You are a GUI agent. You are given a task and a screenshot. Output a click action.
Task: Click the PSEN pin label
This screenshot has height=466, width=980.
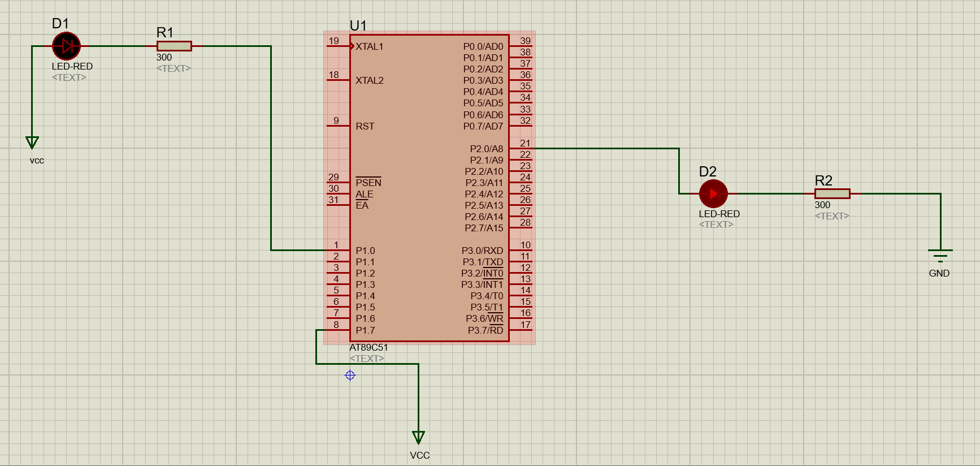coord(368,182)
